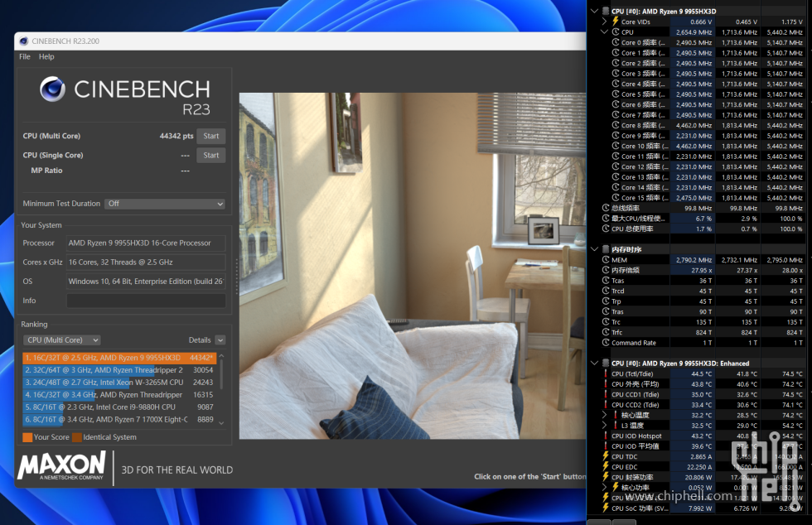Select ranking entry 2, AMD Ryzen Threadripper 30054
This screenshot has height=525, width=812.
tap(119, 369)
